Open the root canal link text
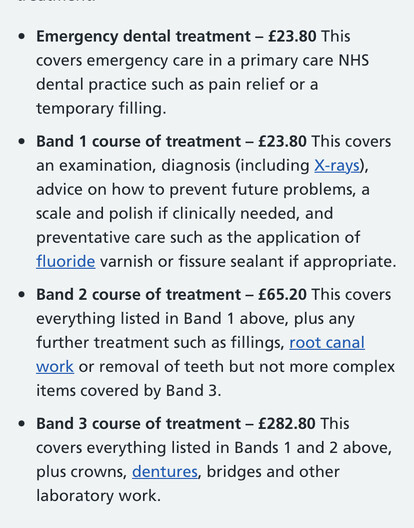 (x=327, y=343)
